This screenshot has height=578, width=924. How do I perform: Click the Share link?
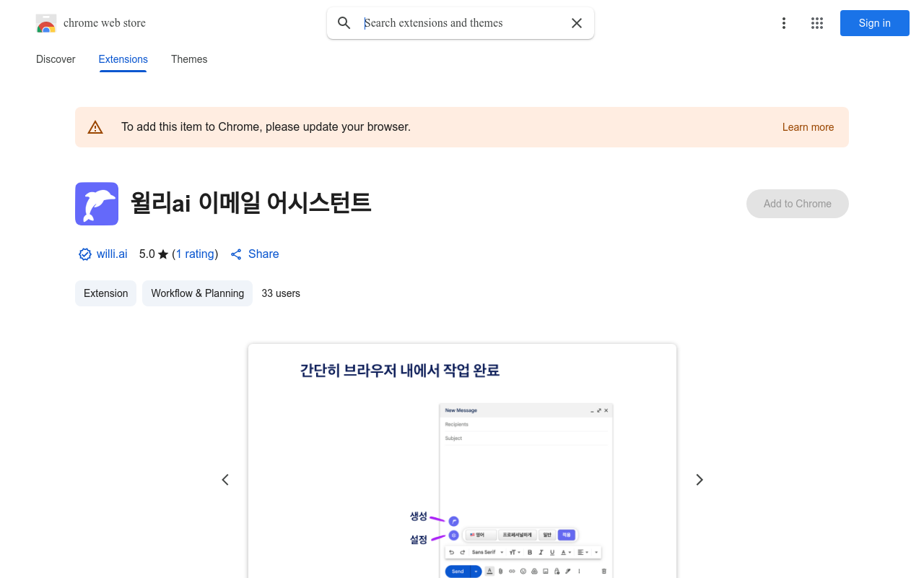[x=255, y=254]
